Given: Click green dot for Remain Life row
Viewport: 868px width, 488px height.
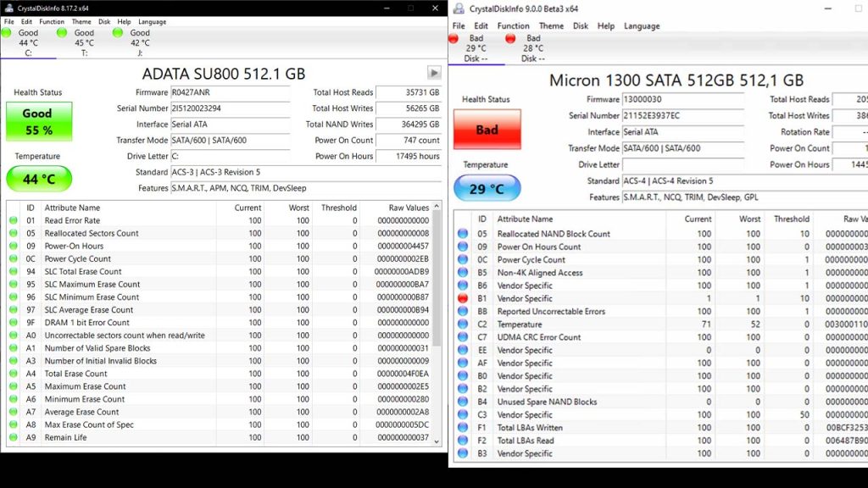Looking at the screenshot, I should tap(14, 437).
